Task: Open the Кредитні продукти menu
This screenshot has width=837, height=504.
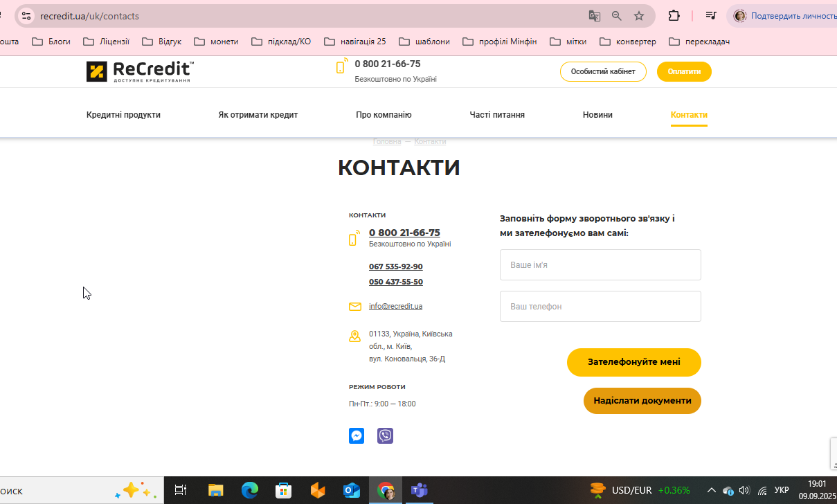Action: pyautogui.click(x=123, y=115)
